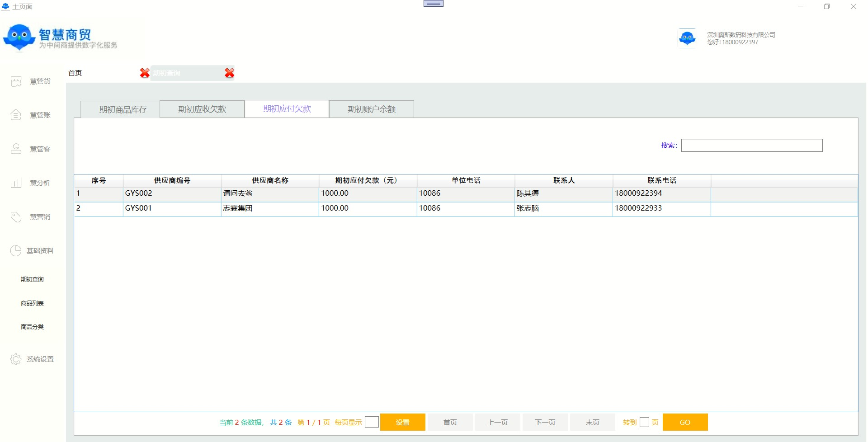Select contact cell 陈其德
This screenshot has width=868, height=442.
[564, 194]
